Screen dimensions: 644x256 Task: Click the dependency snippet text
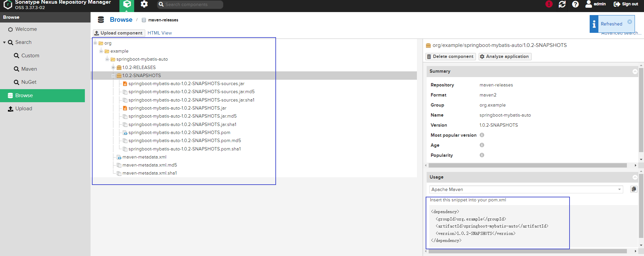[489, 226]
